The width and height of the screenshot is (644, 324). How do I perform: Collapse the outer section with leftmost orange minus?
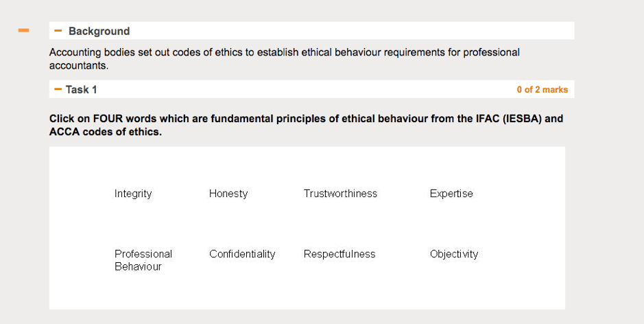(23, 30)
